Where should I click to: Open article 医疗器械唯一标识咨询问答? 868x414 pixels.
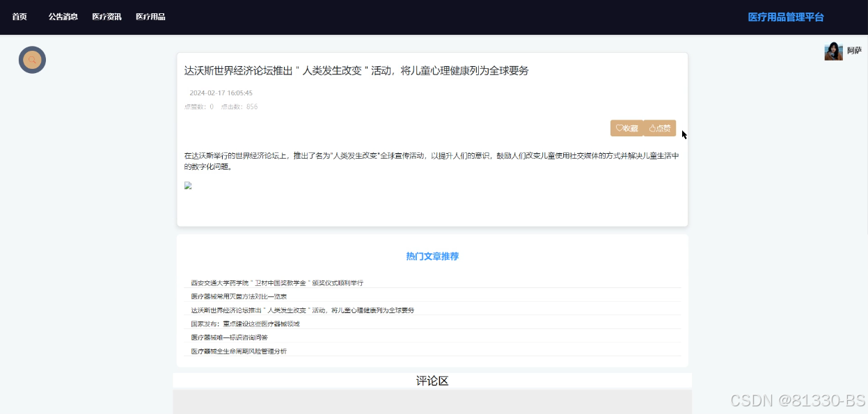[x=229, y=337]
